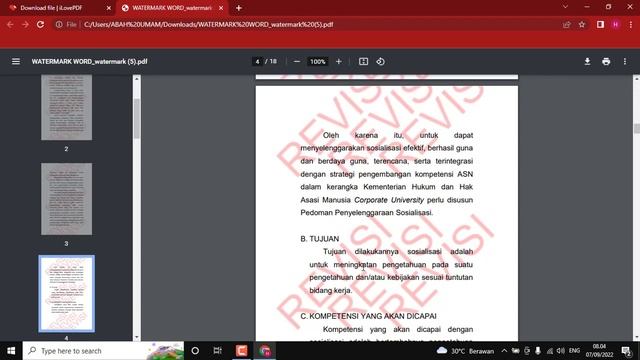Click Pedoman Penyelenggaraan Sosialisasi text
Screen dimensions: 640x360
[x=366, y=213]
